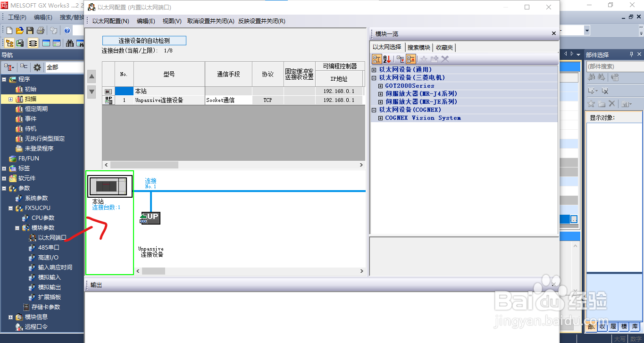
Task: Open 存储卡参数 tree item
Action: point(46,307)
